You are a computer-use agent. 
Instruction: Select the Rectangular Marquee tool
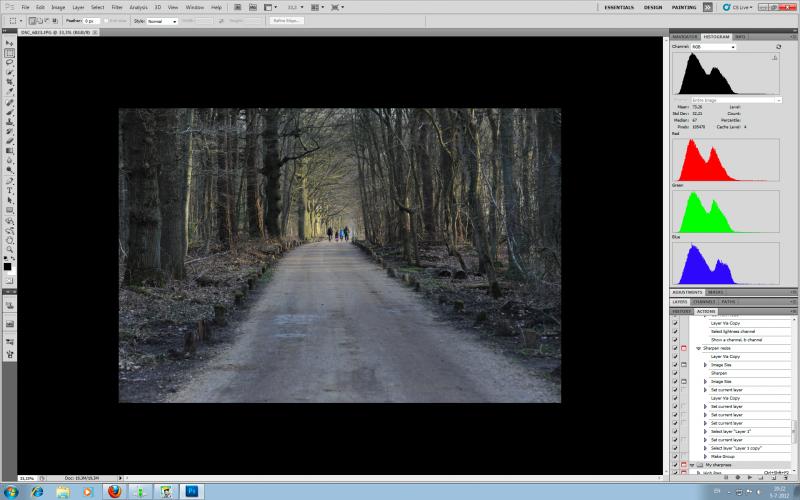[x=9, y=54]
